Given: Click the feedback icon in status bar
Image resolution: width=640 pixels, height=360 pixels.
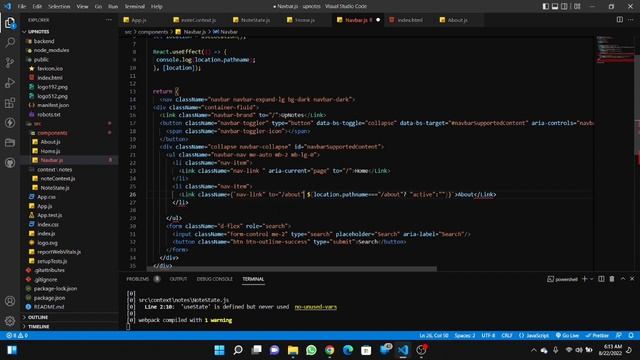Looking at the screenshot, I should pos(619,336).
